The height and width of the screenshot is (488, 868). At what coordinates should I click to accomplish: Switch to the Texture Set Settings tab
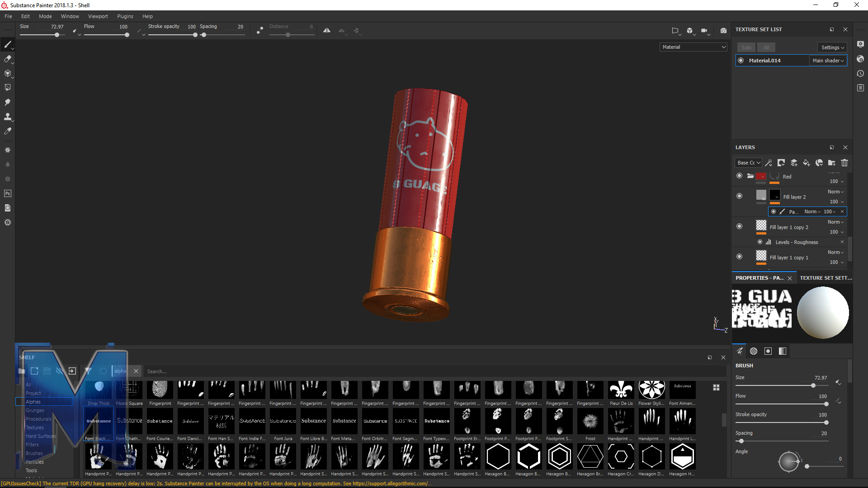point(826,277)
